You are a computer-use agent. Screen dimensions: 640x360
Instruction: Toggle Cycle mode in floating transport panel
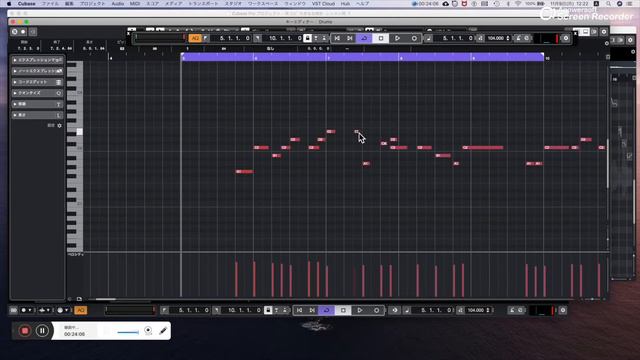click(364, 38)
